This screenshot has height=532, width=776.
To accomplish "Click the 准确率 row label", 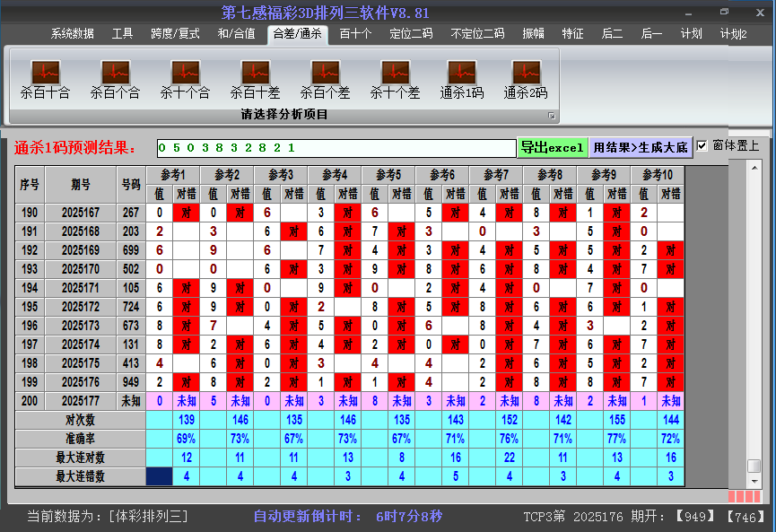I will tap(80, 439).
